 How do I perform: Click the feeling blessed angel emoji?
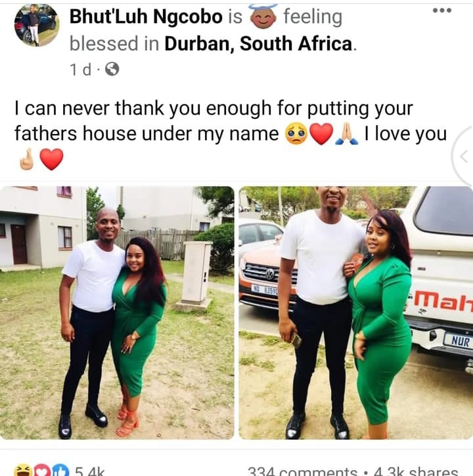pos(263,16)
